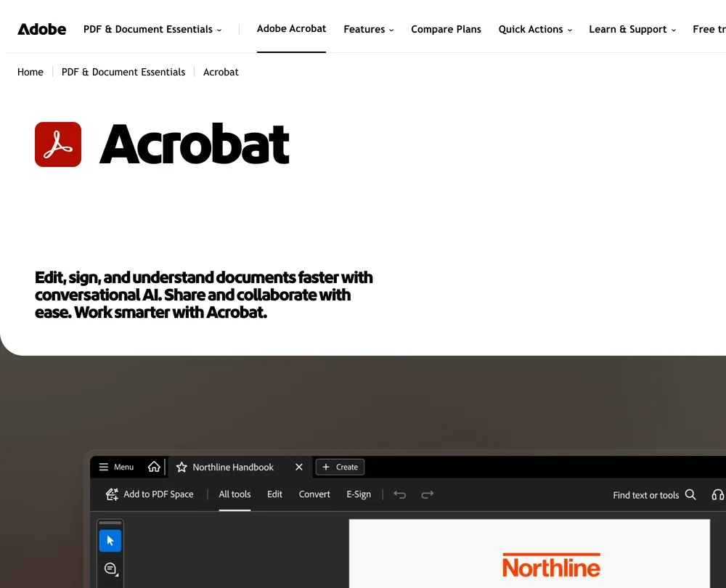The height and width of the screenshot is (588, 726).
Task: Expand Learn & Support dropdown
Action: (632, 29)
